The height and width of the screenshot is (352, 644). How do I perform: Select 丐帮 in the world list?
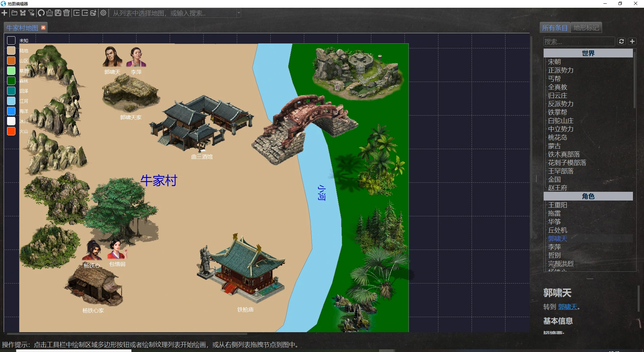pos(554,79)
